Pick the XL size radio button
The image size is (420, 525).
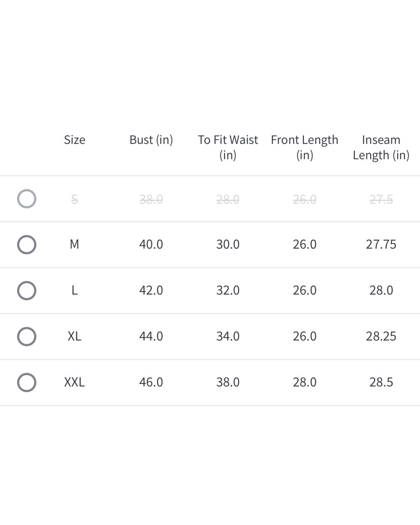[x=27, y=337]
